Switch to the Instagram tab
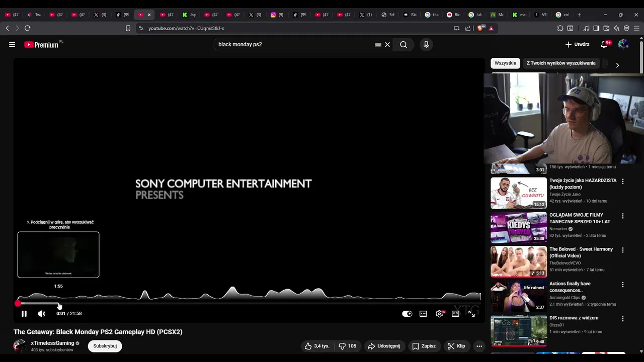644x362 pixels. click(x=277, y=15)
